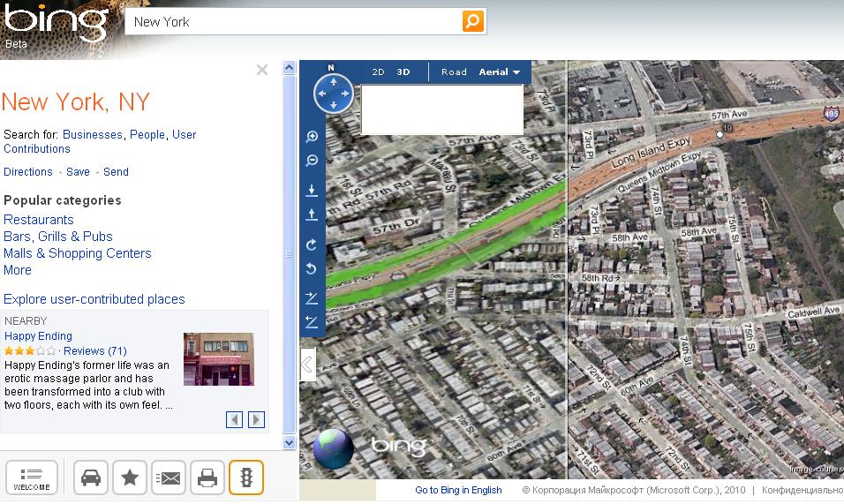Viewport: 844px width, 504px height.
Task: Pan map east with compass right arrow
Action: 345,94
